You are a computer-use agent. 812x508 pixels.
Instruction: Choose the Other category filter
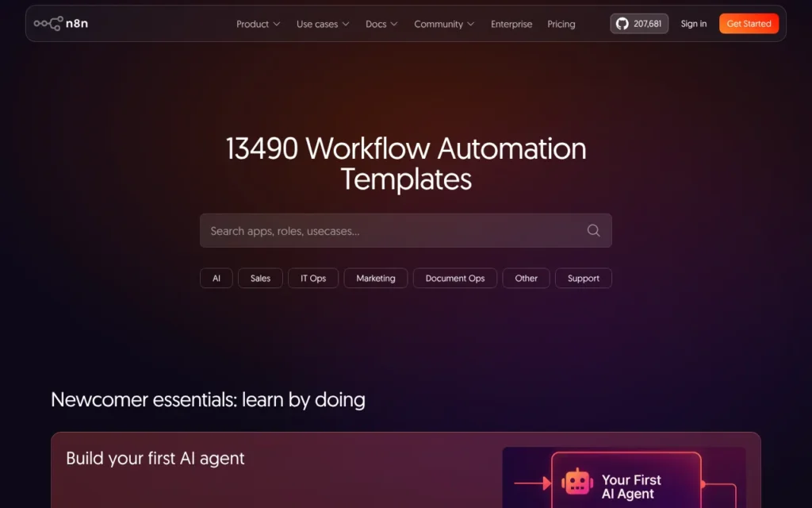coord(526,279)
